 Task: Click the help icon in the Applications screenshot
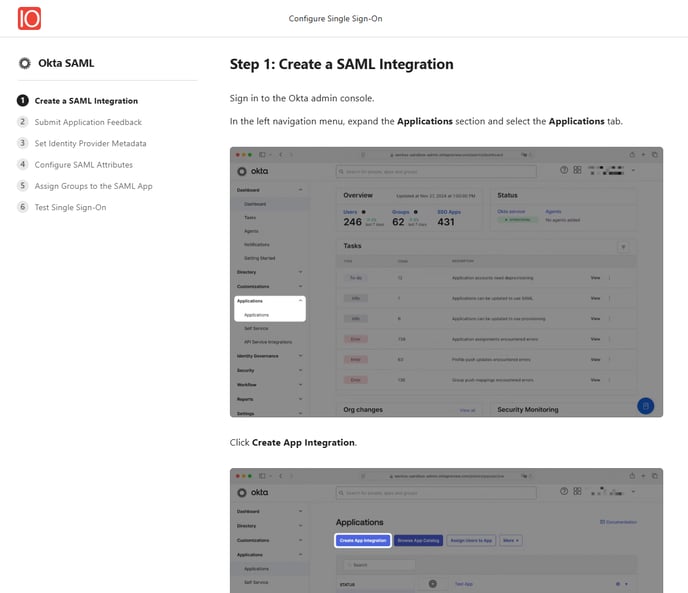564,491
